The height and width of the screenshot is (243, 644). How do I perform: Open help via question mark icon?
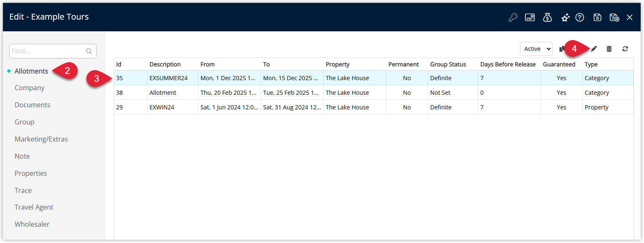580,18
